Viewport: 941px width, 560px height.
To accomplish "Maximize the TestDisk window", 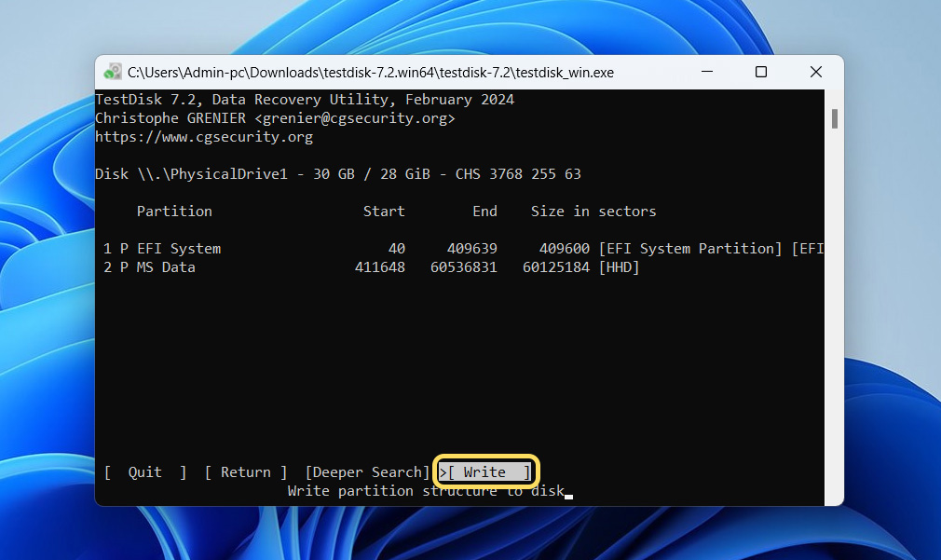I will [x=761, y=72].
